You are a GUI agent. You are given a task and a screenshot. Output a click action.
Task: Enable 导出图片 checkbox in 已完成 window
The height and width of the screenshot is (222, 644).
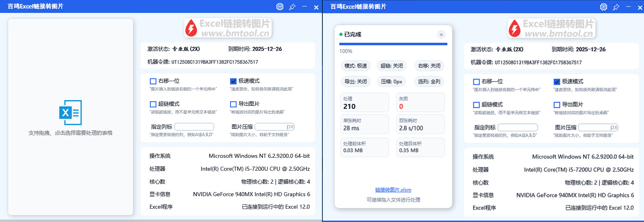(557, 105)
